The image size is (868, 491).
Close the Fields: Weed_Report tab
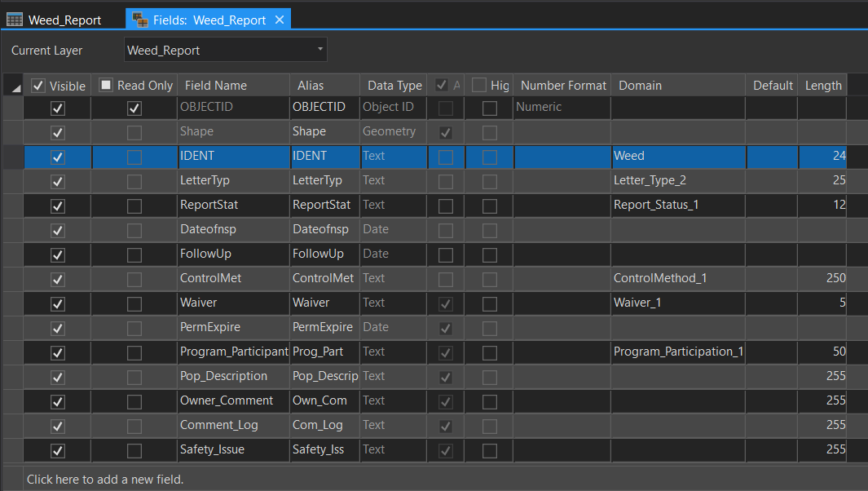[x=280, y=18]
